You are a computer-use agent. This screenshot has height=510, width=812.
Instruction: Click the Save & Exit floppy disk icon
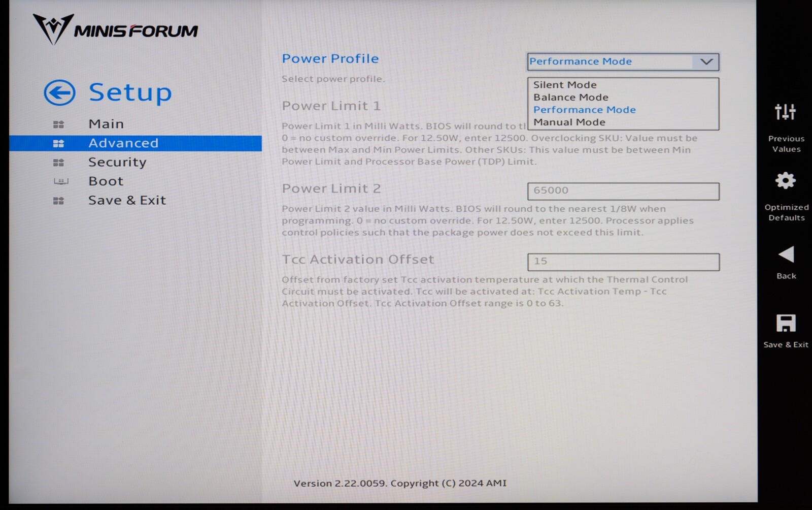point(786,323)
